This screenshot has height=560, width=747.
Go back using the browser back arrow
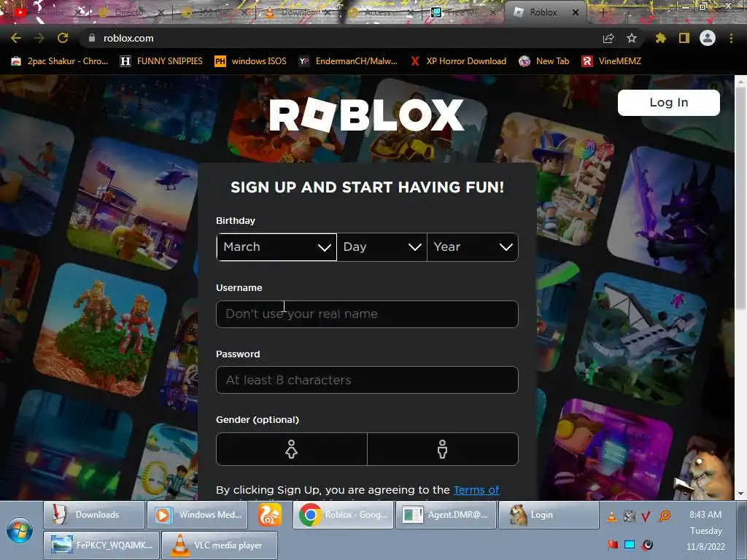click(16, 38)
